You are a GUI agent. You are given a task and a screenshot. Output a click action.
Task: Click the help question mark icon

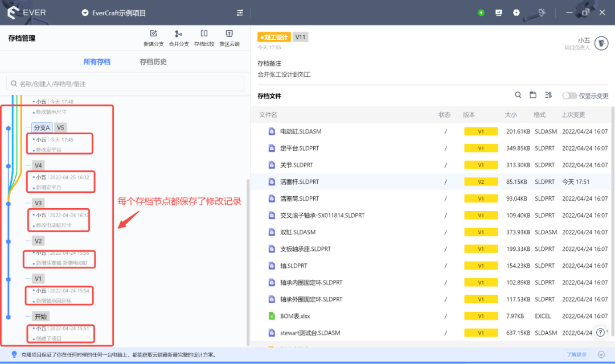[x=601, y=333]
